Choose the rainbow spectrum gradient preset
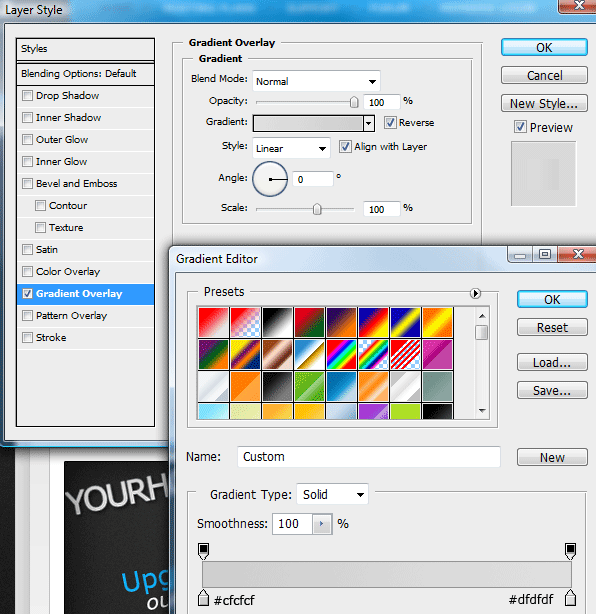The width and height of the screenshot is (596, 614). coord(341,354)
